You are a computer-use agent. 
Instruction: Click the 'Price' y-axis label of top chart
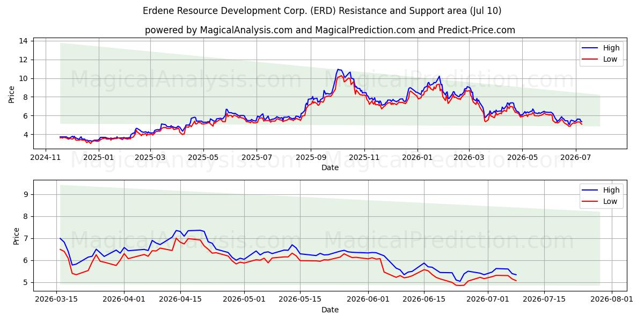(x=12, y=94)
